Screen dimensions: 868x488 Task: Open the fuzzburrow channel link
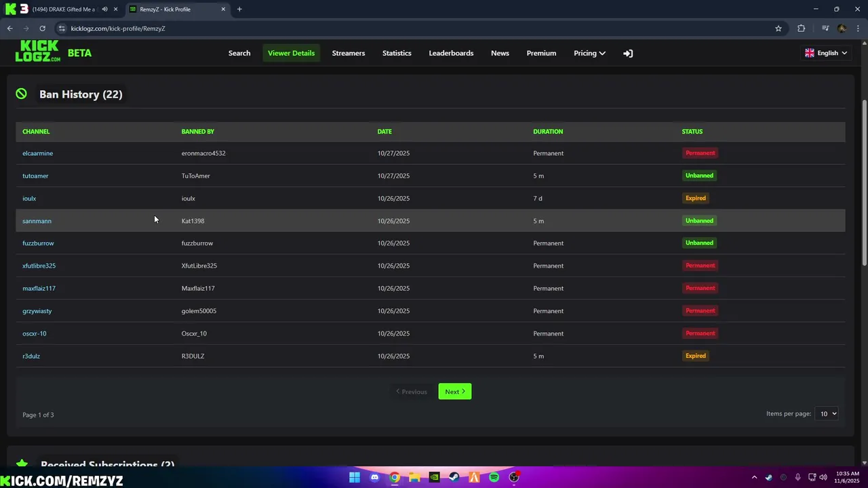(x=38, y=243)
